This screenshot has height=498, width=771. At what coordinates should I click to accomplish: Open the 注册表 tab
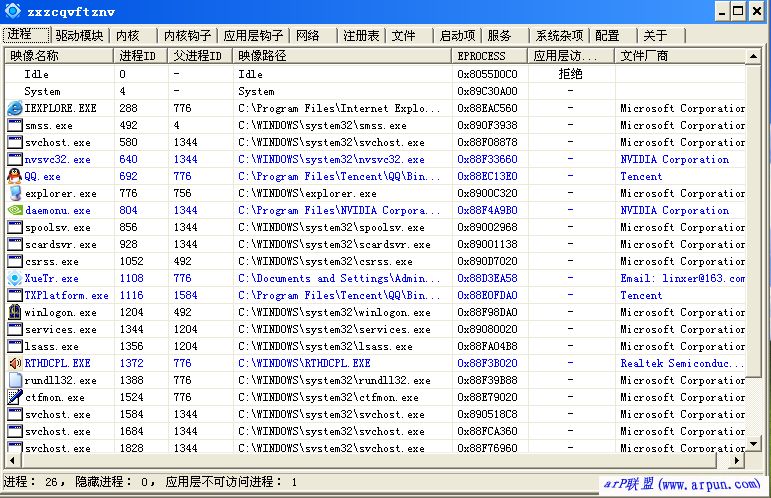click(x=361, y=35)
